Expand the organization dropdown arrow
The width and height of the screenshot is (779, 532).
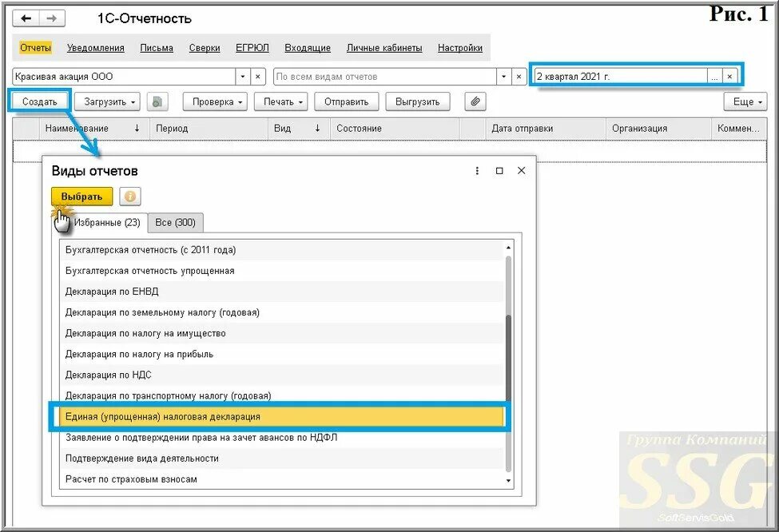pos(242,77)
